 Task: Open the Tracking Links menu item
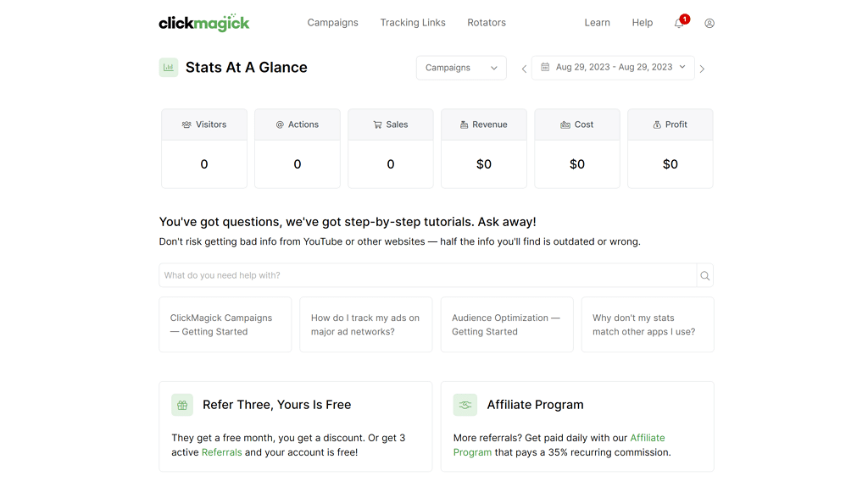tap(413, 23)
